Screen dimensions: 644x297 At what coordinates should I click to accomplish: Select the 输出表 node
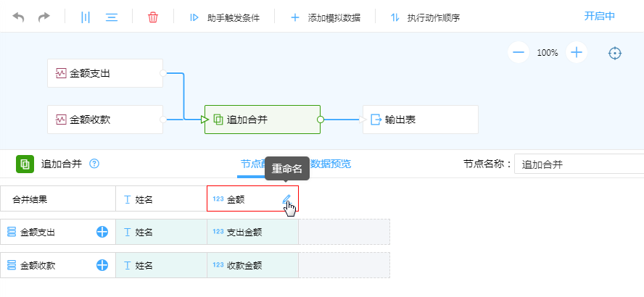click(420, 120)
